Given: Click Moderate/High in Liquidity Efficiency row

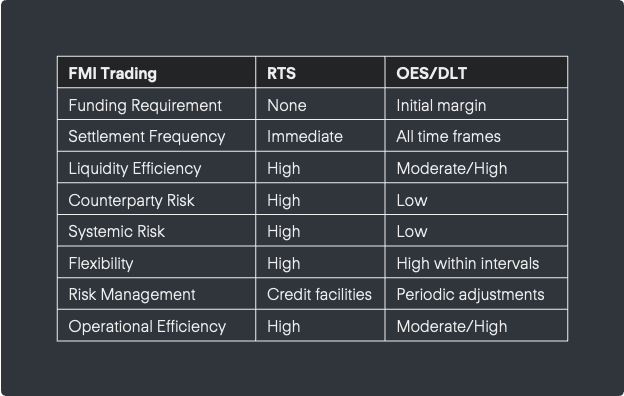Looking at the screenshot, I should pos(476,168).
